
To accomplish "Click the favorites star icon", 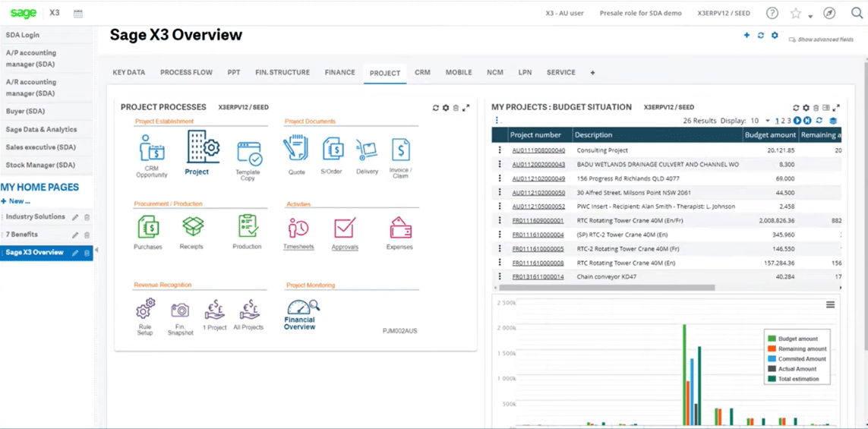I will 796,13.
